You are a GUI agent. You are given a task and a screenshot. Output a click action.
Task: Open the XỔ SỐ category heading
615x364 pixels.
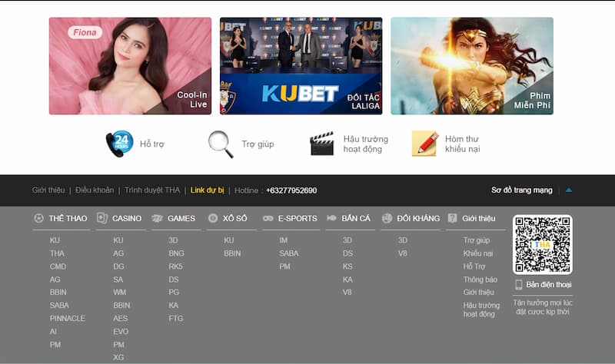(x=234, y=218)
